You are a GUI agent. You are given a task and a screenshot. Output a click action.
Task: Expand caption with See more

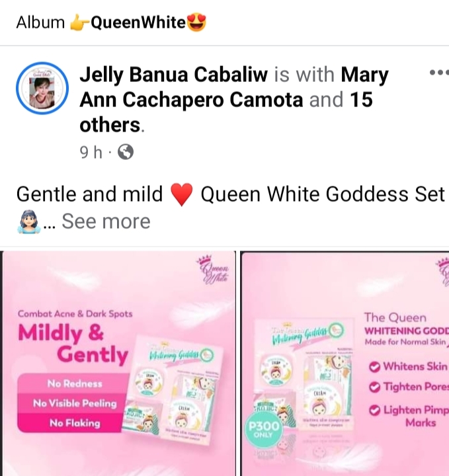click(106, 221)
